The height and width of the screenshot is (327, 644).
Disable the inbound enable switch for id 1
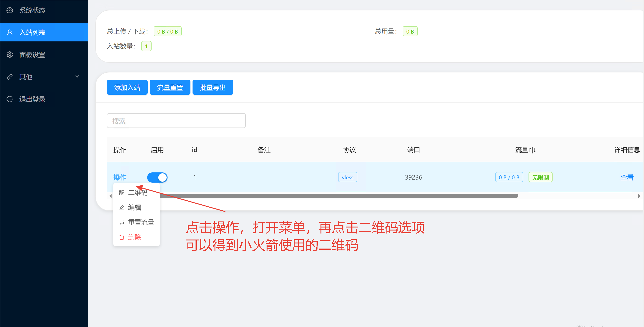click(x=157, y=177)
